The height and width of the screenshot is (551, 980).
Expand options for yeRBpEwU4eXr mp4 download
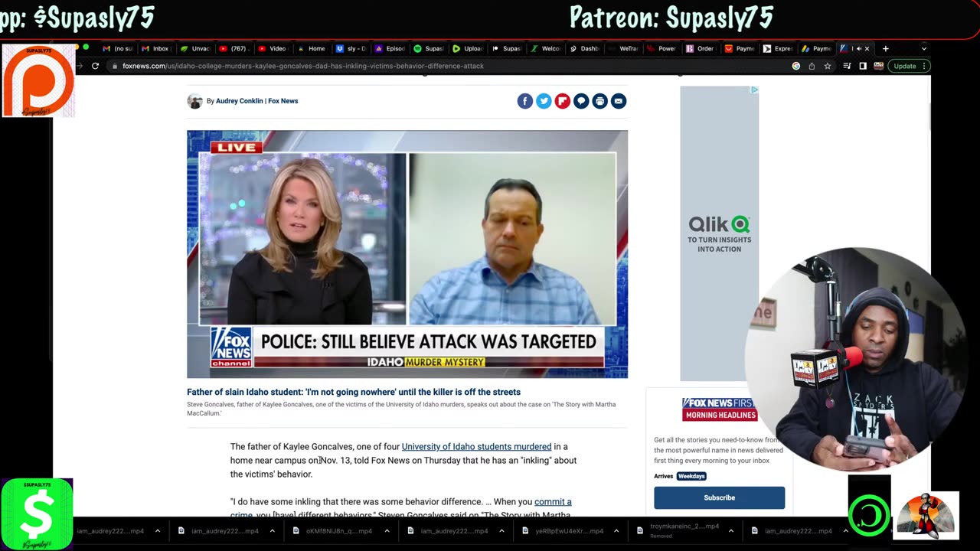[x=616, y=530]
